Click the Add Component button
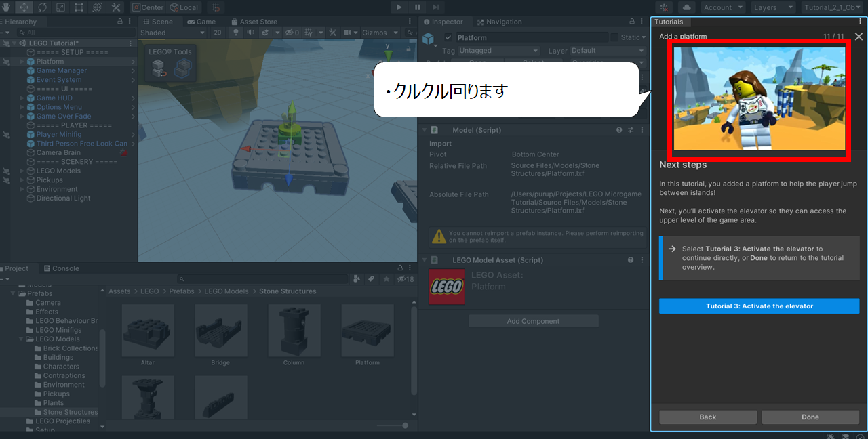Screen dimensions: 868x439 (x=533, y=321)
